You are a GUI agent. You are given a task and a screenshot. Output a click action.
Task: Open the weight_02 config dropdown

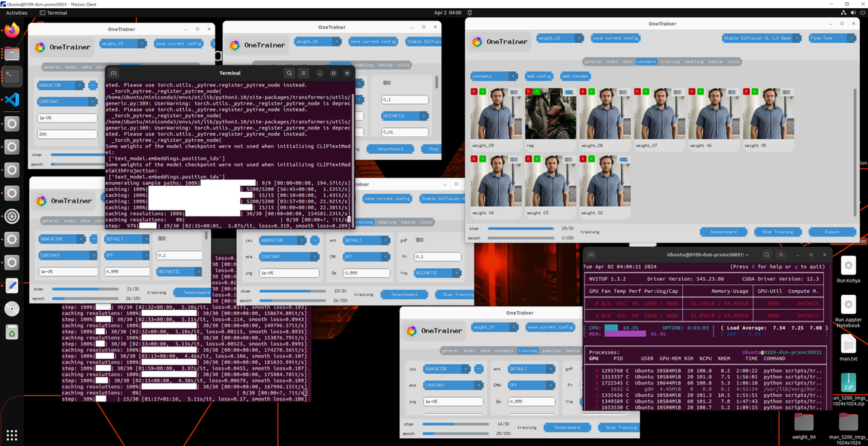[x=559, y=38]
